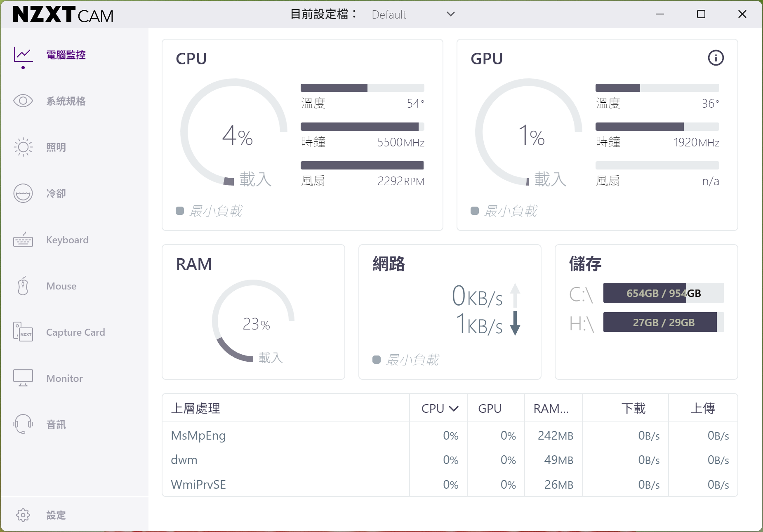This screenshot has height=532, width=763.
Task: Select the dwm process row
Action: tap(450, 460)
